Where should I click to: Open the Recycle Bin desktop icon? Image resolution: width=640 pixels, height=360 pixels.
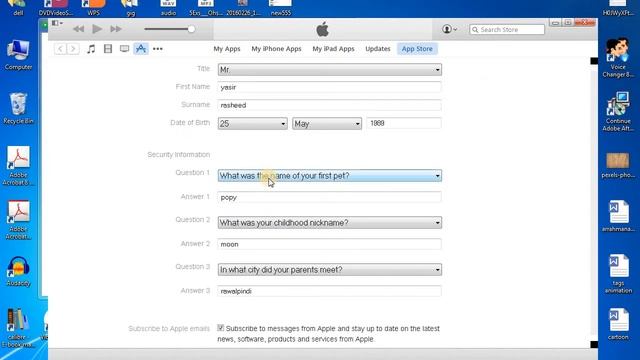(x=18, y=108)
